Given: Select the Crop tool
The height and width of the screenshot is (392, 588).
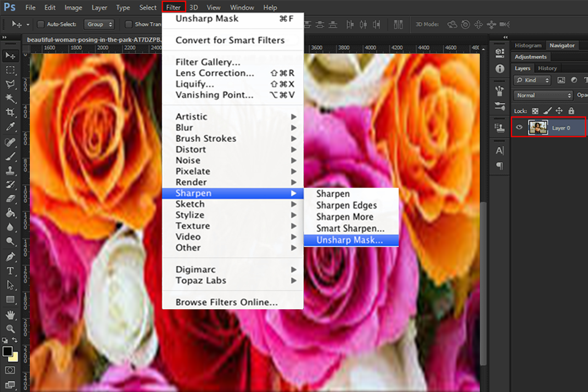Looking at the screenshot, I should point(10,112).
